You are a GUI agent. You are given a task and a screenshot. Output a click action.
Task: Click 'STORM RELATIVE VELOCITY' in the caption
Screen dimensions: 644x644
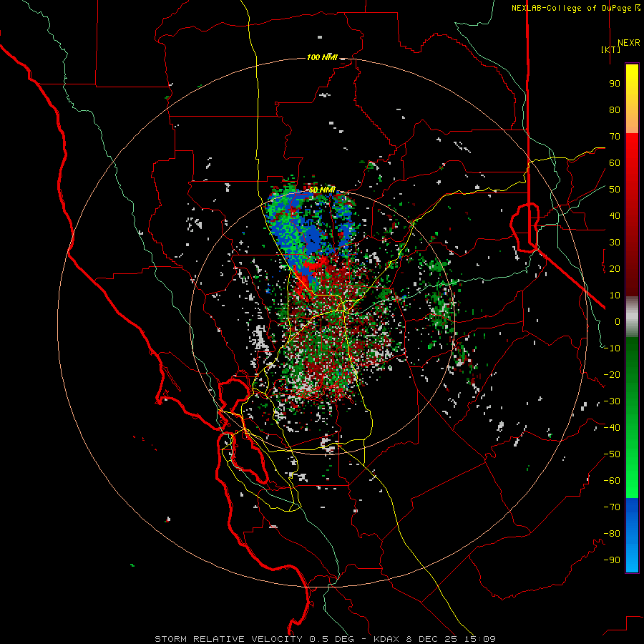pos(228,639)
